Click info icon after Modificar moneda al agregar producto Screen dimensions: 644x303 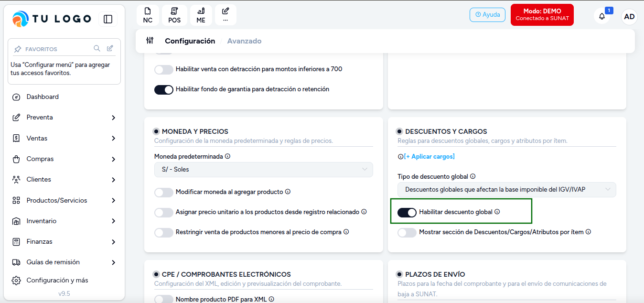tap(288, 192)
